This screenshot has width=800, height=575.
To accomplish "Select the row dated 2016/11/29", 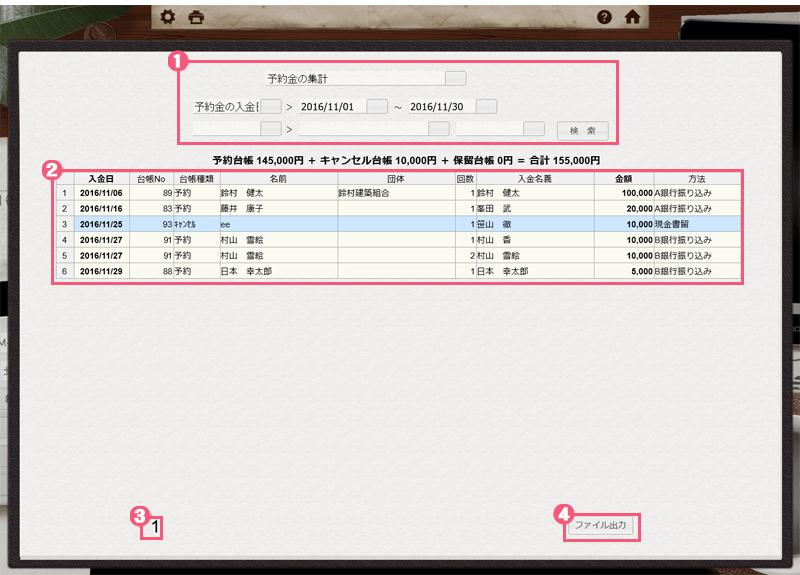I will coord(398,271).
